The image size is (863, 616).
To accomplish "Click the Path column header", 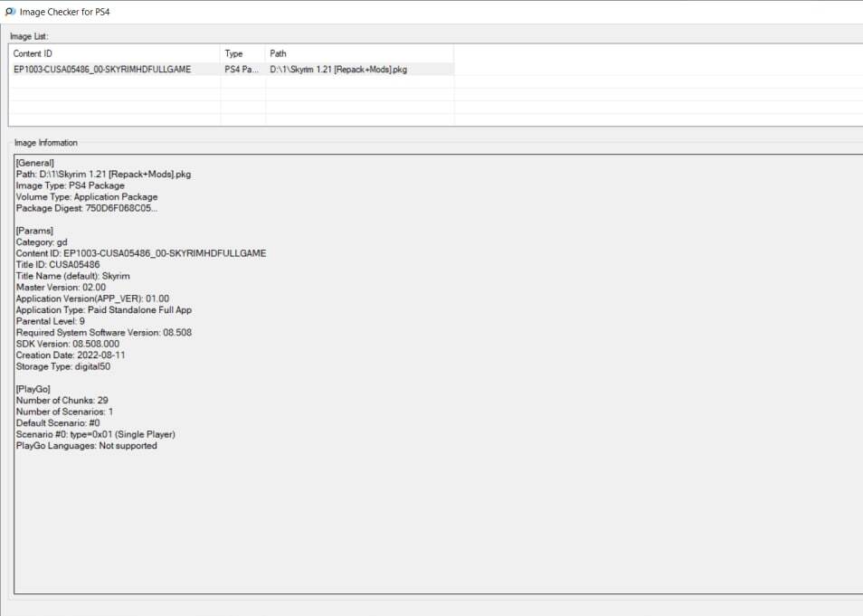I will [x=359, y=53].
